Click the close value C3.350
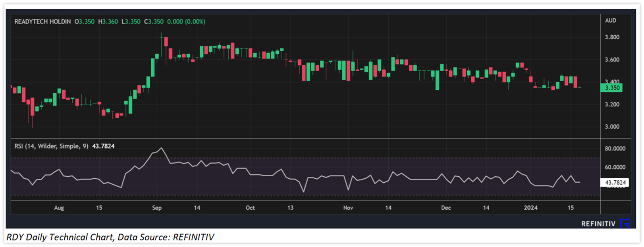Viewport: 644px width, 247px height. [154, 21]
